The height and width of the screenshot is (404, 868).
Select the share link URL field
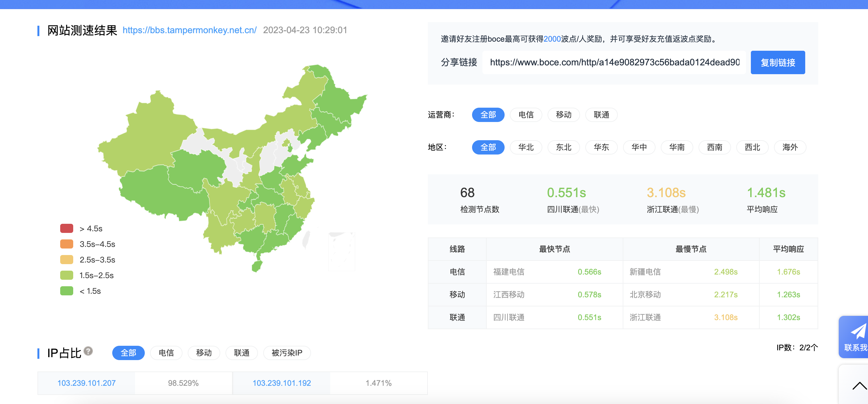pyautogui.click(x=614, y=62)
